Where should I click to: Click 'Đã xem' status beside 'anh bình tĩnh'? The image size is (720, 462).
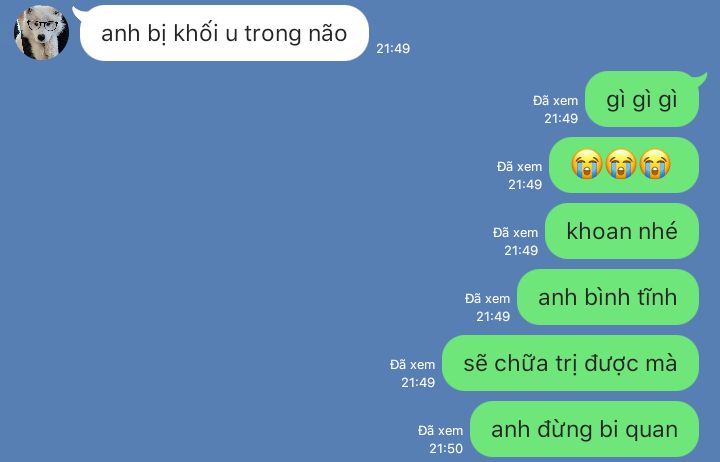click(487, 299)
